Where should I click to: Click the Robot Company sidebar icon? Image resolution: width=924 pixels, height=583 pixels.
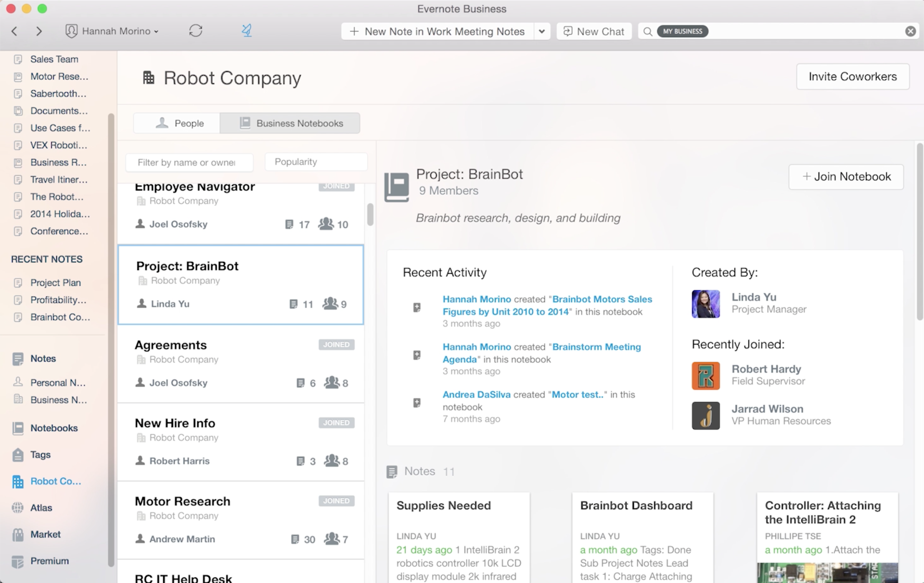[x=18, y=480]
